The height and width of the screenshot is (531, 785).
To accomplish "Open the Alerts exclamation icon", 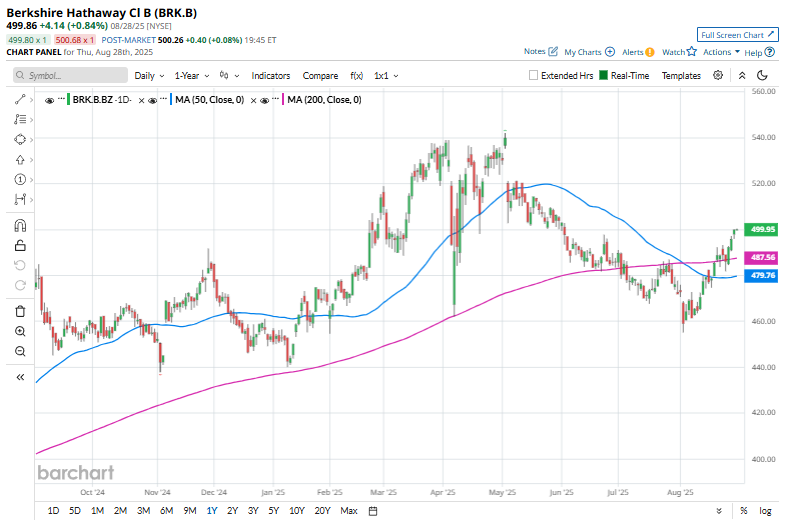I will [x=650, y=52].
